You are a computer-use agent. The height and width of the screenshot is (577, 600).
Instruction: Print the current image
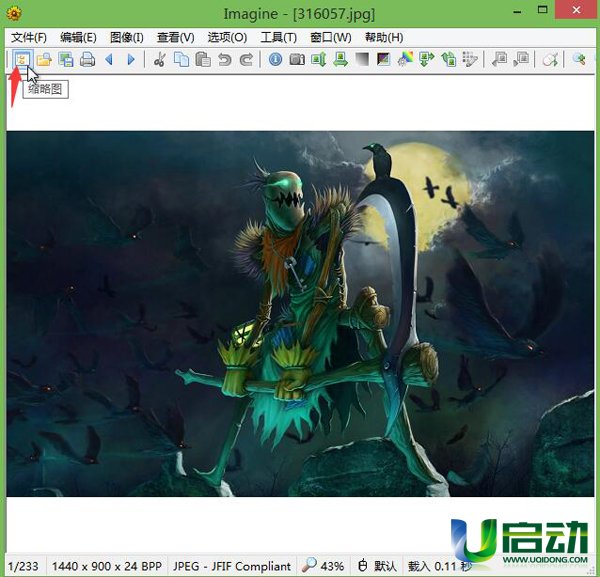click(x=88, y=59)
